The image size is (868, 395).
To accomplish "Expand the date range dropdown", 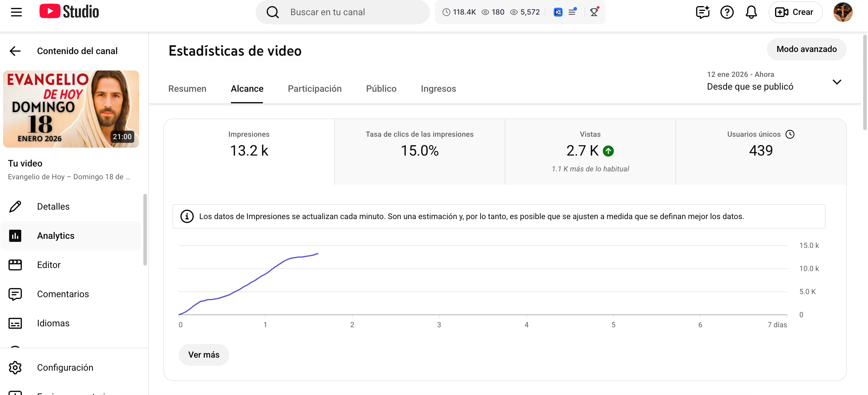I will point(837,82).
